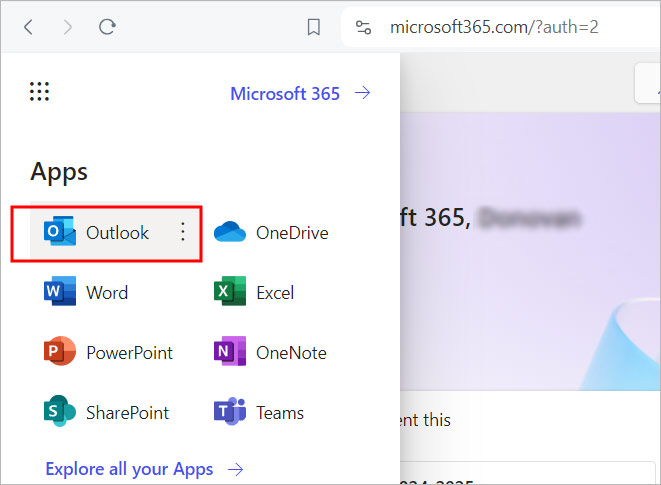Image resolution: width=661 pixels, height=485 pixels.
Task: Bookmark this page using the bookmark icon
Action: pos(314,27)
